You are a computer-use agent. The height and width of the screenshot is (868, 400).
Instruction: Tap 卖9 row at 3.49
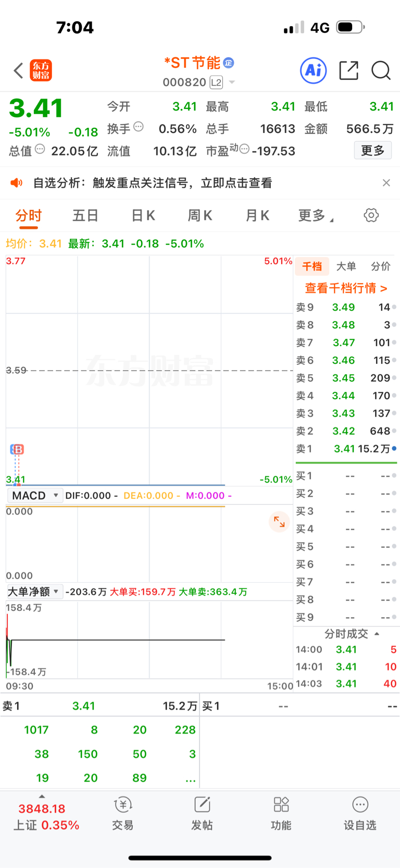click(x=346, y=307)
